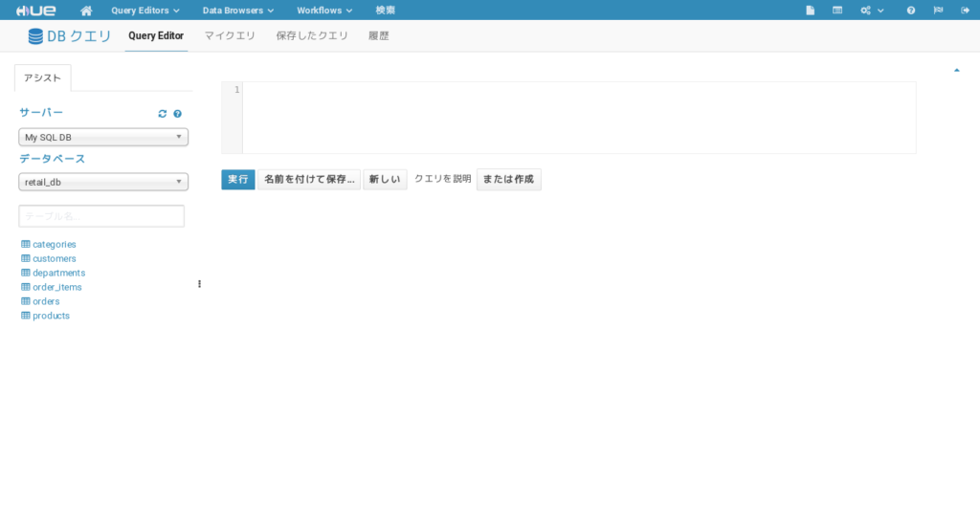Click the categories table icon
The height and width of the screenshot is (505, 980).
(x=26, y=245)
